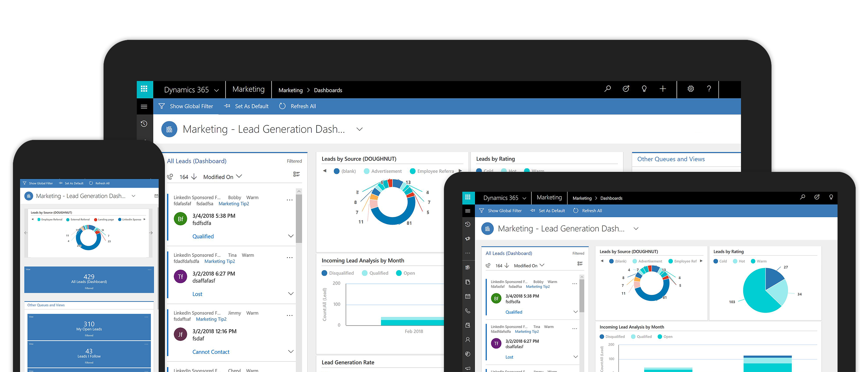Click the lightbulb assistant icon on large tablet

click(x=644, y=89)
